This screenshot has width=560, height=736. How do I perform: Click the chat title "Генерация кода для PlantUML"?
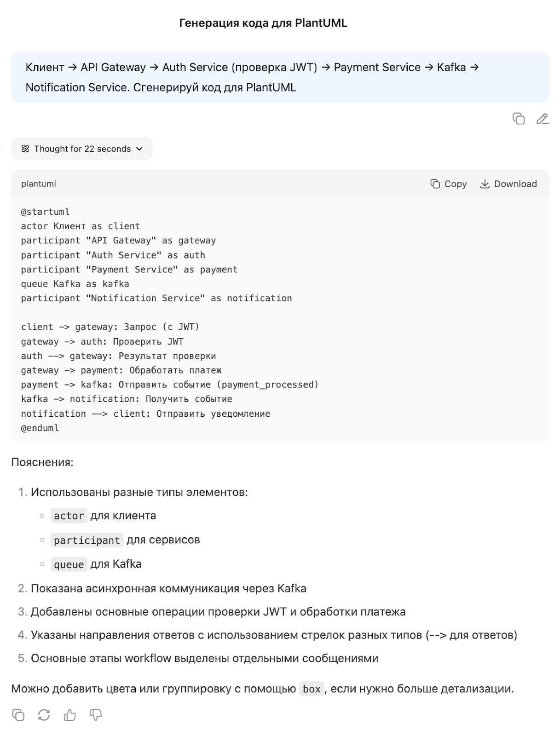[x=263, y=23]
